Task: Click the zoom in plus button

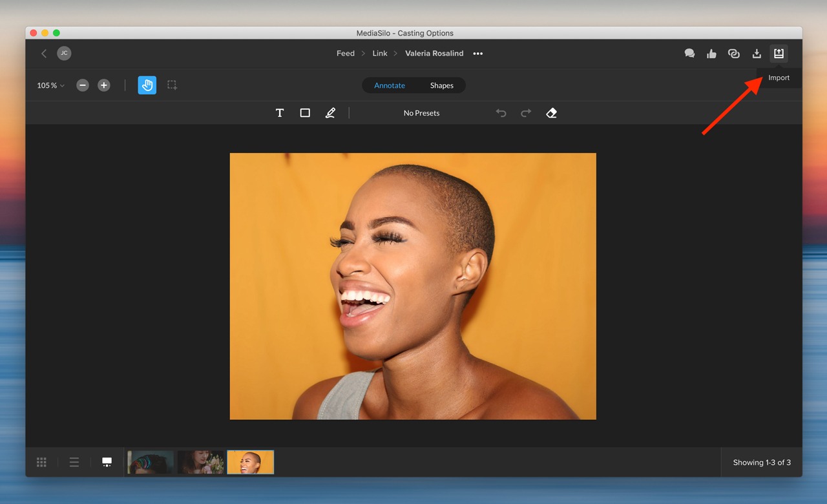Action: (103, 85)
